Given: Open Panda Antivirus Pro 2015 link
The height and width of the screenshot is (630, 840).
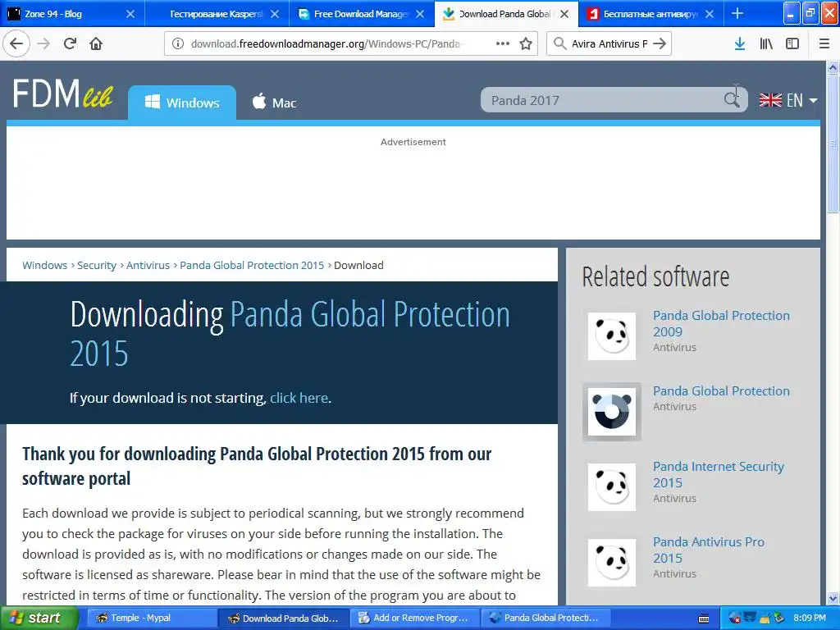Looking at the screenshot, I should click(x=708, y=550).
